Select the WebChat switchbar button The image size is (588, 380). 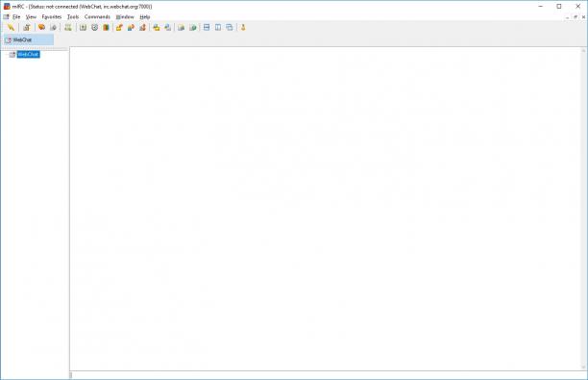[x=28, y=39]
